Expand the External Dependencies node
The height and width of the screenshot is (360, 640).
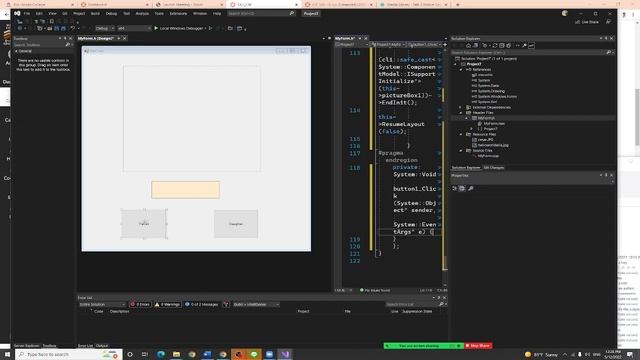click(461, 107)
